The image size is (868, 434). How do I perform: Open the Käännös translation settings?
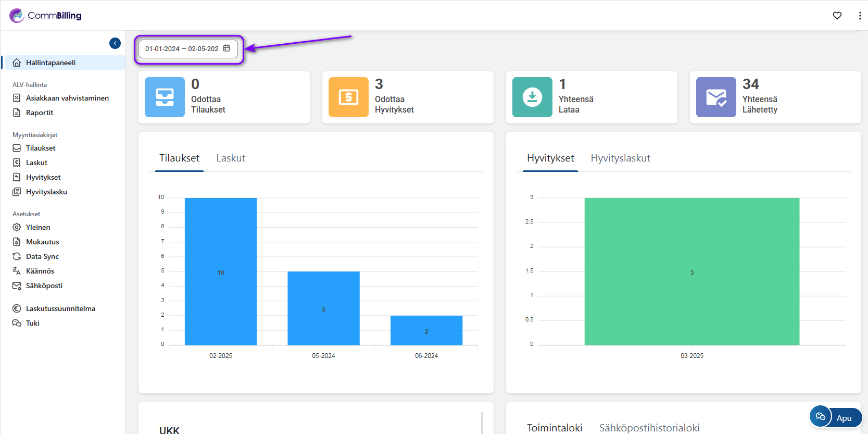(x=40, y=271)
